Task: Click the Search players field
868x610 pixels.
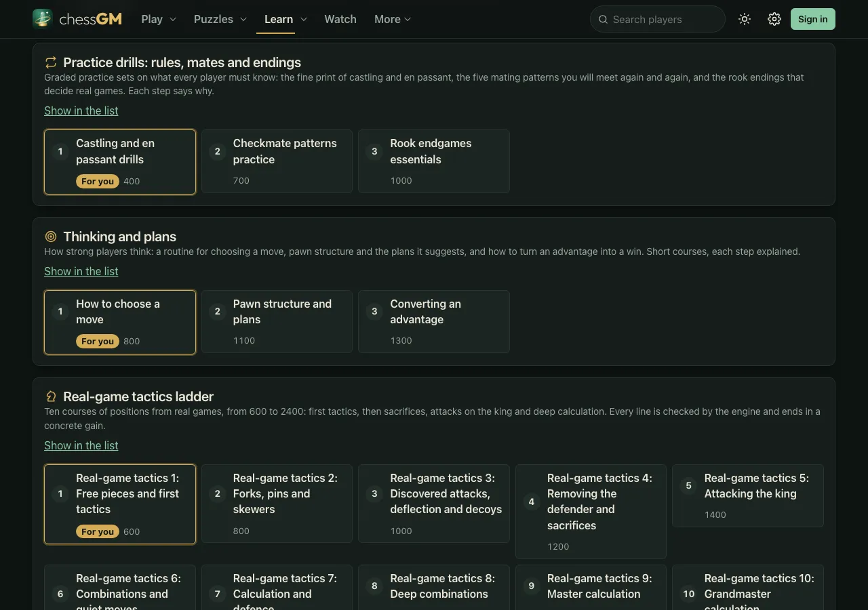Action: (658, 19)
